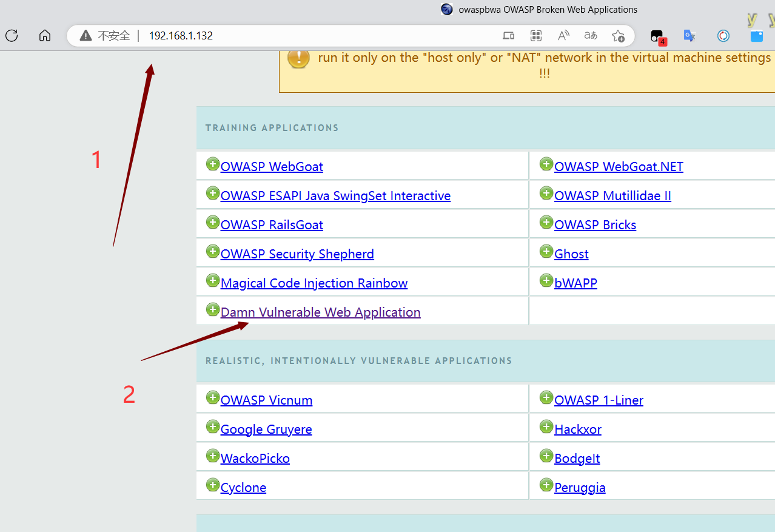Screen dimensions: 775x532
Task: Go to the Hackxor link
Action: 578,429
